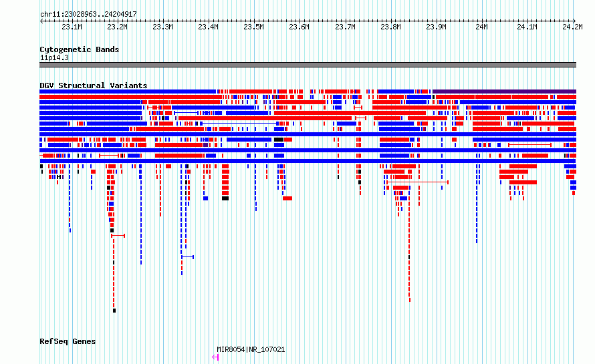
Task: Select the thin blue line variant spanning 23.4M to 23.55M
Action: coord(239,124)
